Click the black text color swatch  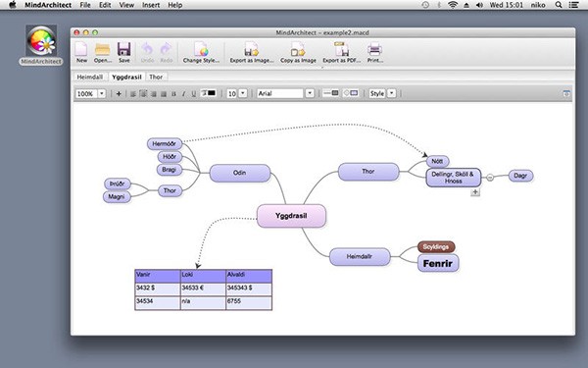click(212, 93)
